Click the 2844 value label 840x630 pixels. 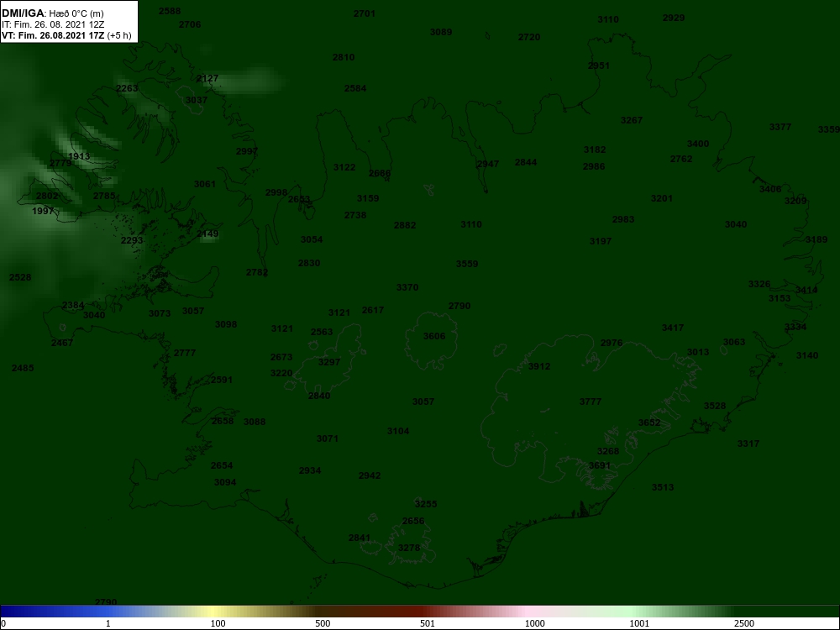[x=526, y=162]
